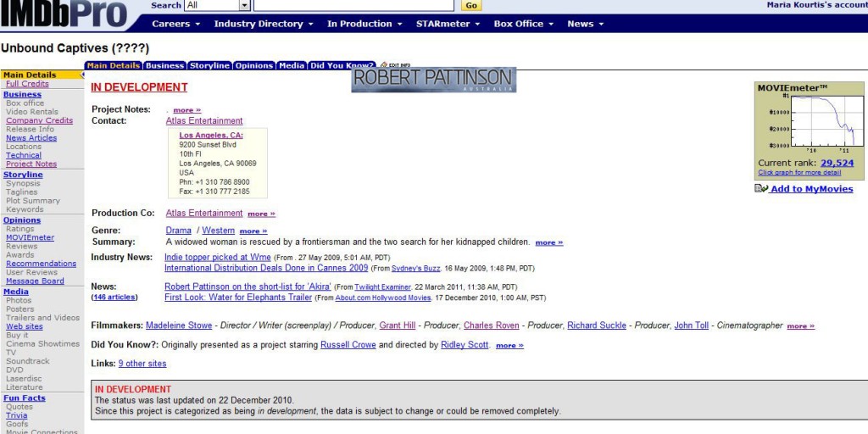
Task: Expand the STARmeter menu
Action: (x=448, y=24)
